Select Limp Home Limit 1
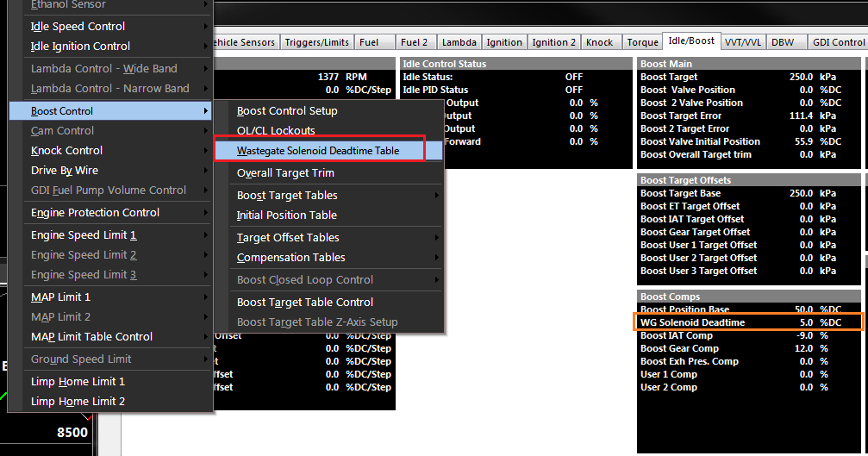This screenshot has width=868, height=456. click(x=78, y=381)
